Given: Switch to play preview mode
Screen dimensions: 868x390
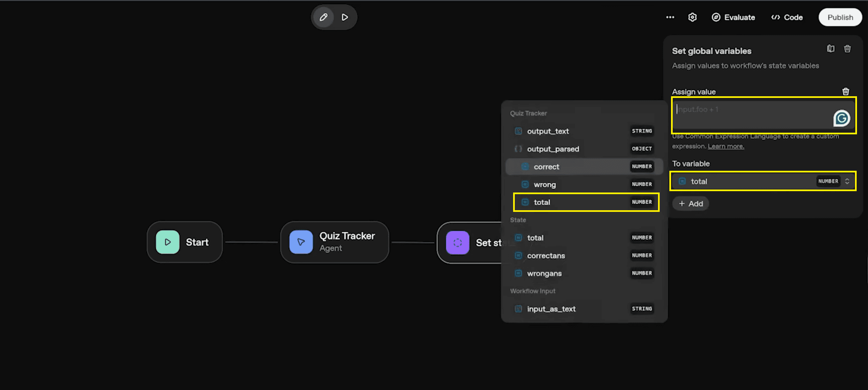Looking at the screenshot, I should (x=345, y=17).
